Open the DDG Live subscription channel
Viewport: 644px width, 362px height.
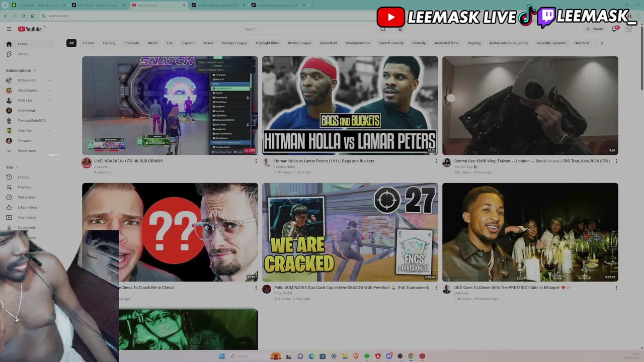coord(25,101)
